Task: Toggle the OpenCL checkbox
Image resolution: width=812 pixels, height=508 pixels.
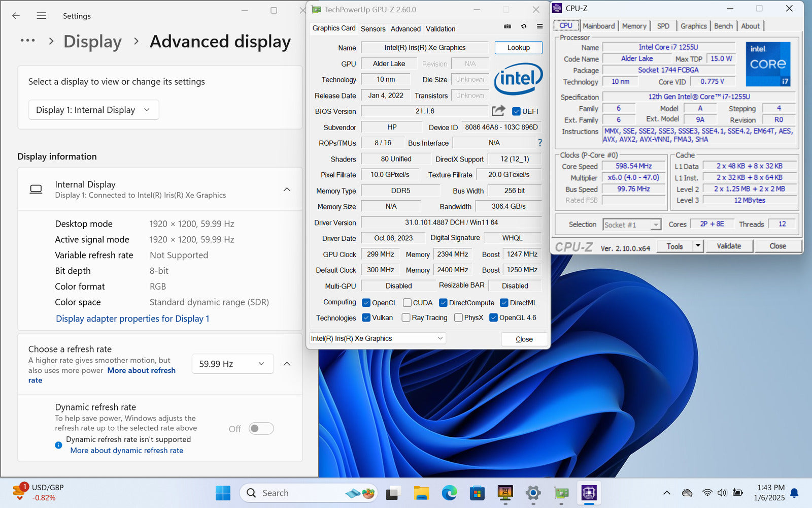Action: 366,303
